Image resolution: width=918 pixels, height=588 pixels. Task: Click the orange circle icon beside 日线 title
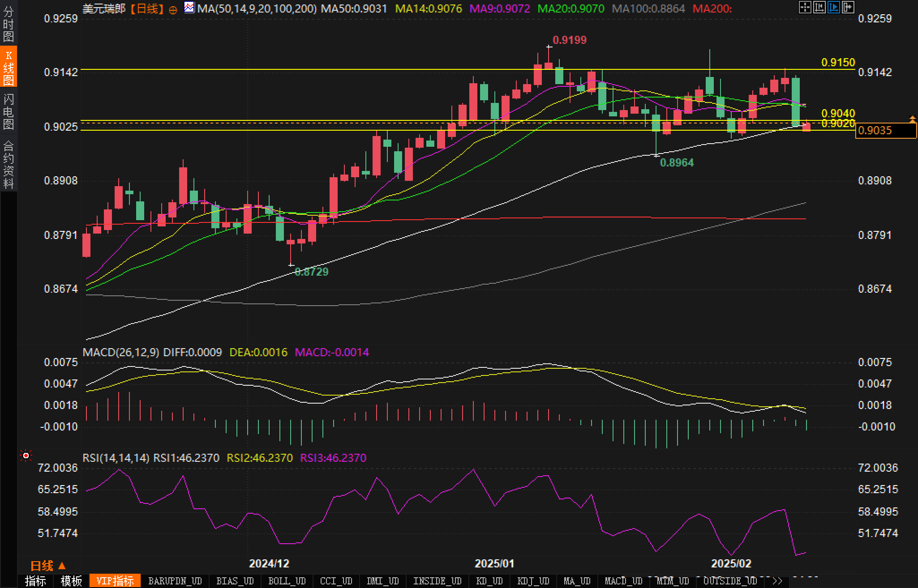click(x=173, y=10)
